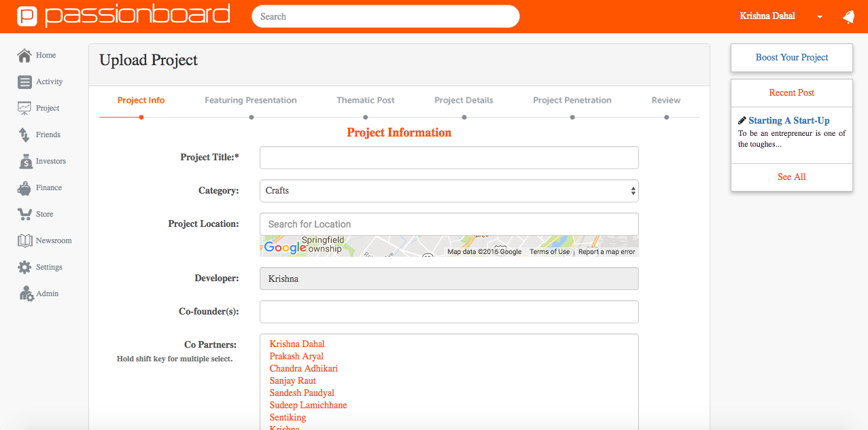Click the Boost Your Project button
Screen dimensions: 868x430
click(x=792, y=58)
